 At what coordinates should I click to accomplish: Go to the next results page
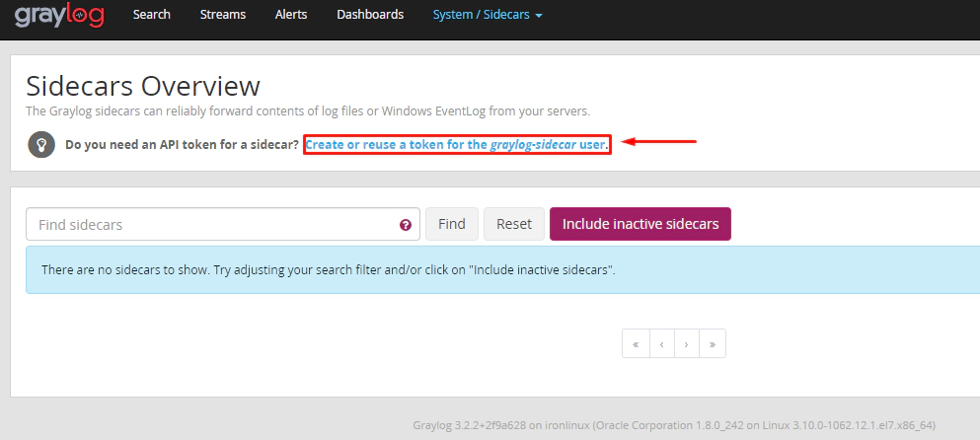[686, 343]
